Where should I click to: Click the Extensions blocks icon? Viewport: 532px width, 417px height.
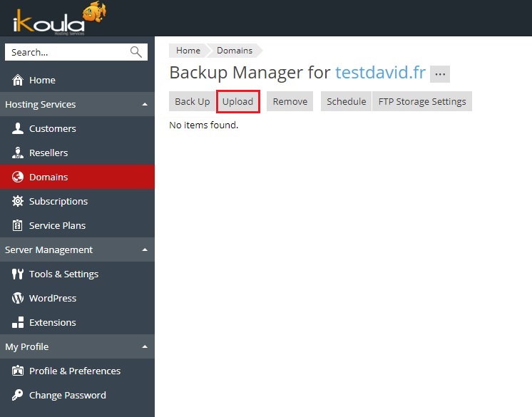pos(18,322)
